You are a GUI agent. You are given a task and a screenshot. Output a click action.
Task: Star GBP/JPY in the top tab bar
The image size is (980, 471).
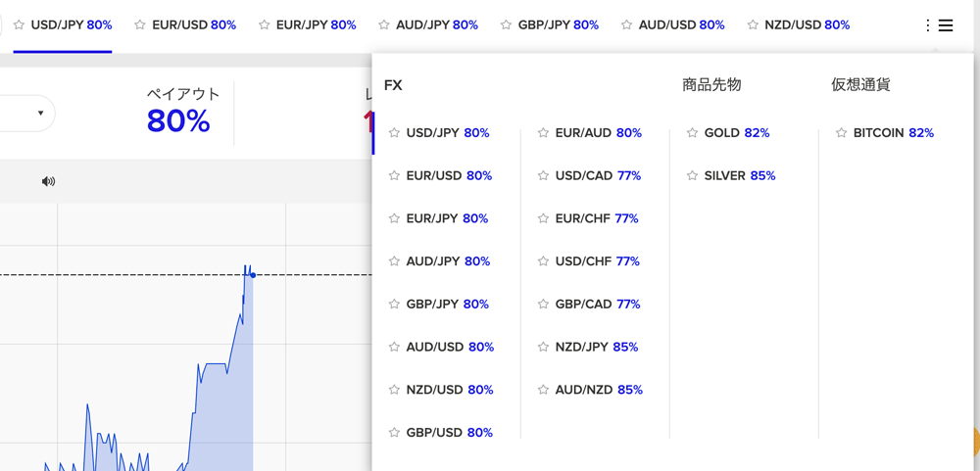[x=507, y=25]
